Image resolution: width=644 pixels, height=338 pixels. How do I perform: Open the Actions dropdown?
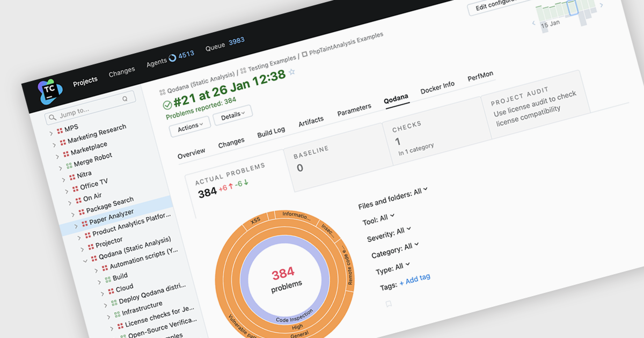click(x=190, y=128)
